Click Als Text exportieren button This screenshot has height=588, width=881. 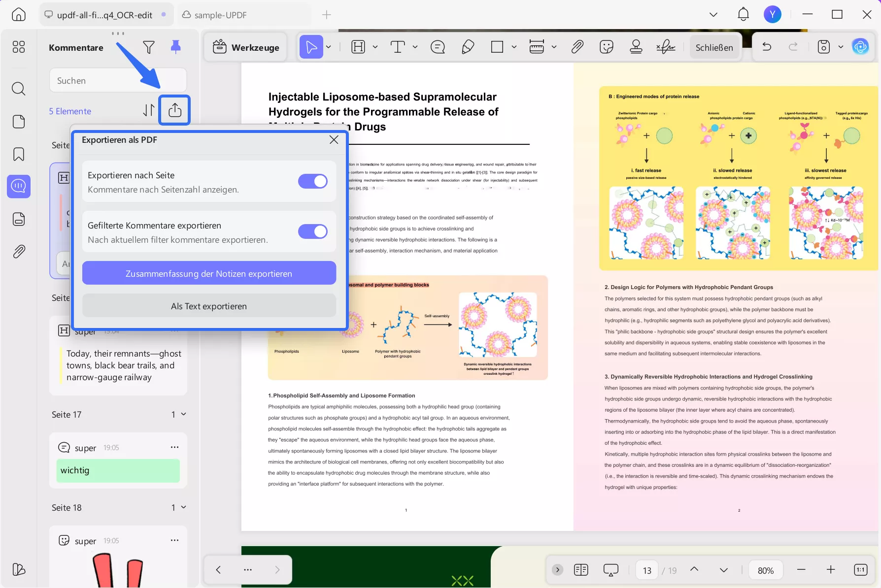[209, 306]
